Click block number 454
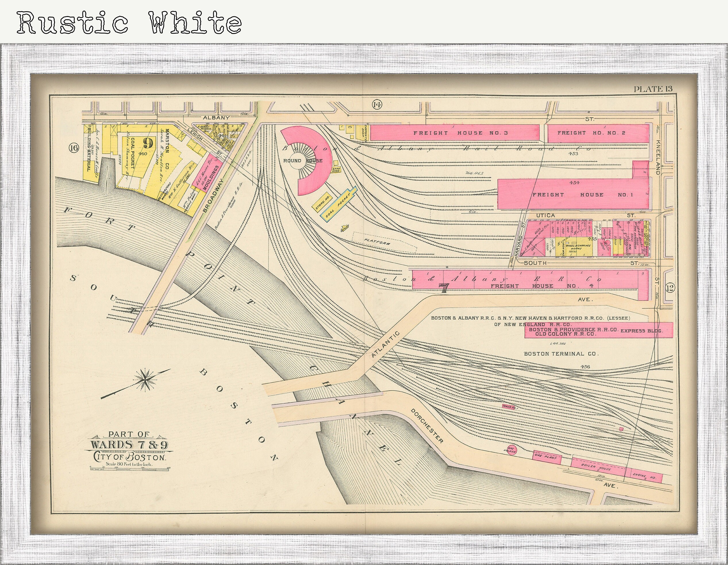The image size is (728, 565). coord(575,183)
